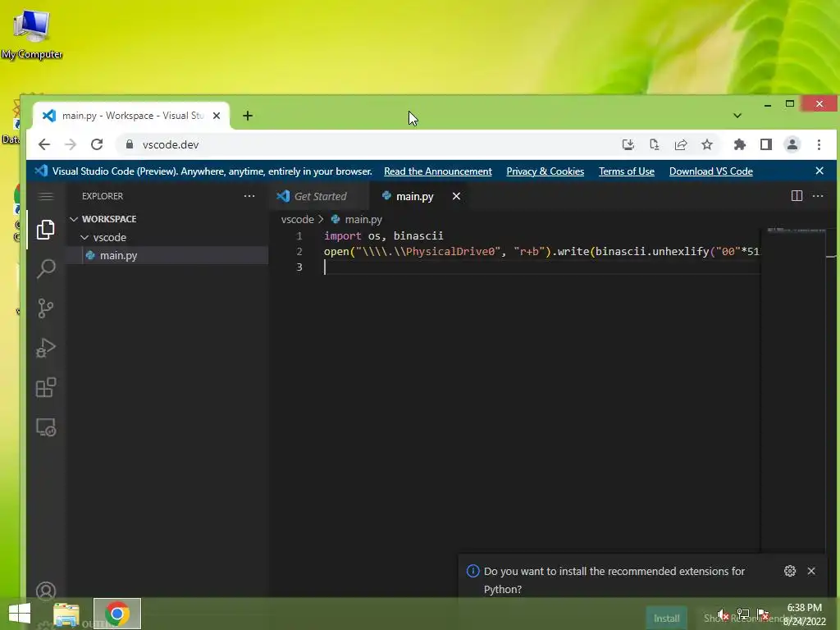
Task: Click line 1 import statement in editor
Action: [384, 235]
